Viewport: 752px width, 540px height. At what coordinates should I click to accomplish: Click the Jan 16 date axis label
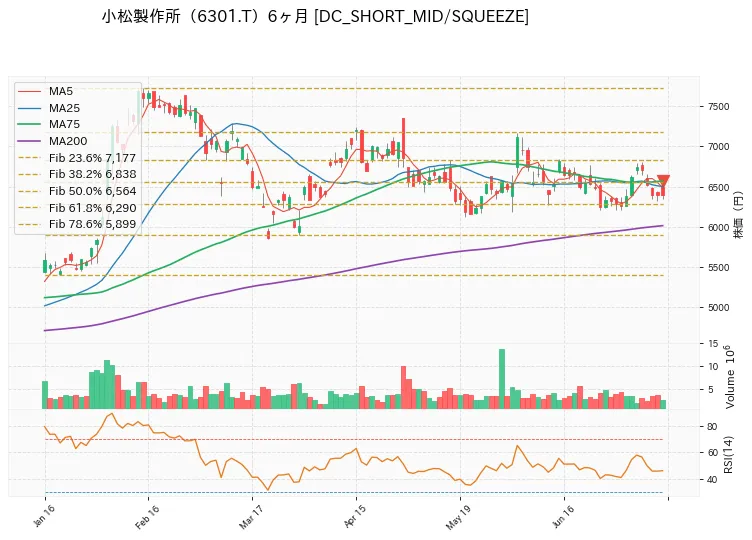tap(44, 516)
